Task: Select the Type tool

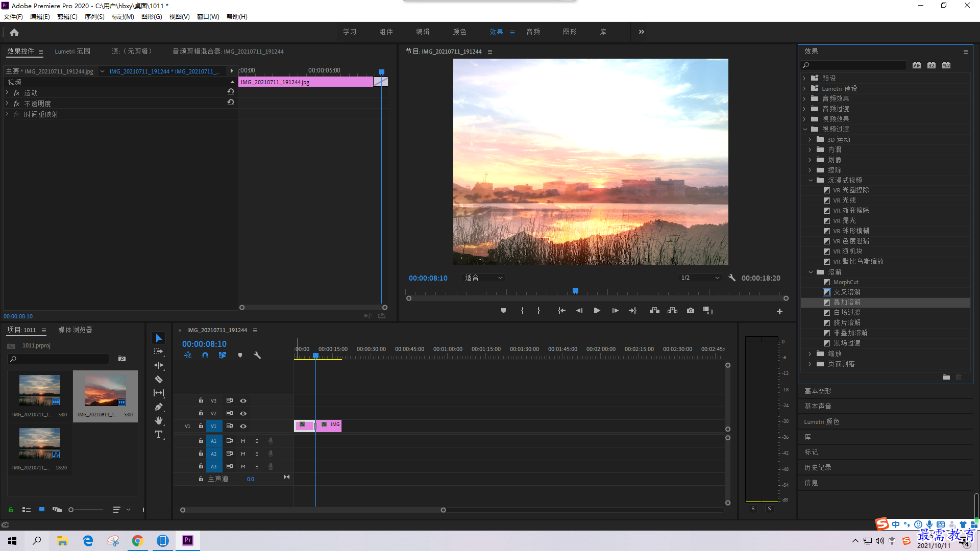Action: (x=159, y=434)
